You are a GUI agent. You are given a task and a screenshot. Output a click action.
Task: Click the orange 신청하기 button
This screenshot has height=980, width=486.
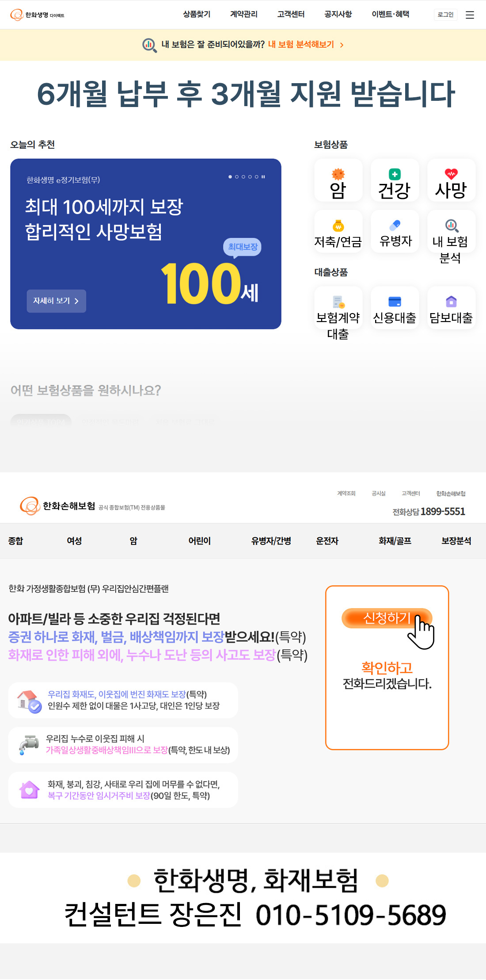(x=386, y=618)
